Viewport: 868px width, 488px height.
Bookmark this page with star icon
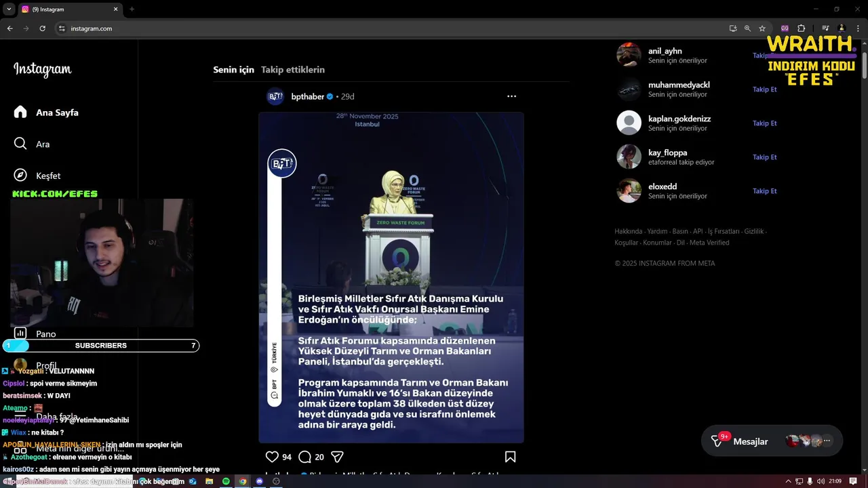click(762, 28)
